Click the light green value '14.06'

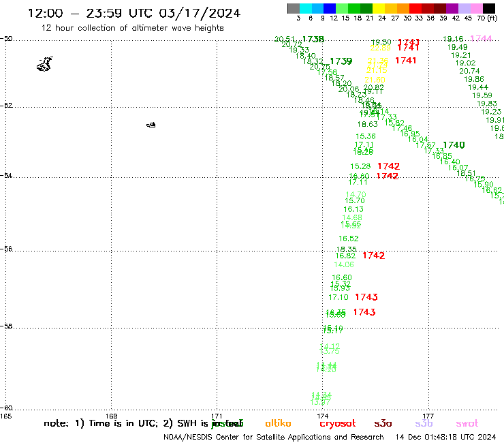pyautogui.click(x=344, y=264)
